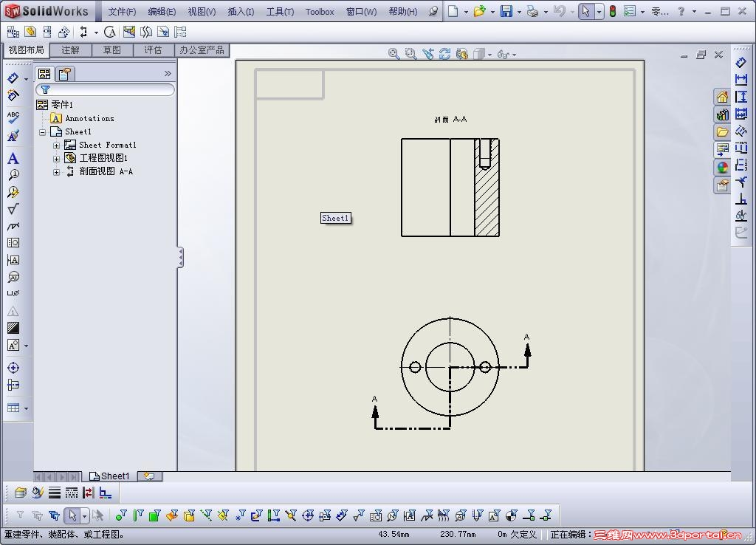Viewport: 756px width, 545px height.
Task: Open the Save dropdown arrow
Action: (519, 12)
